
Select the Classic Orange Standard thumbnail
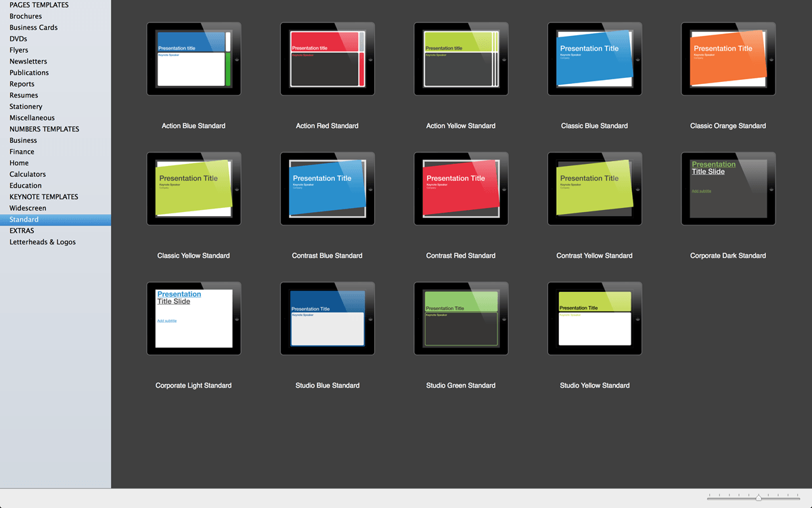728,59
